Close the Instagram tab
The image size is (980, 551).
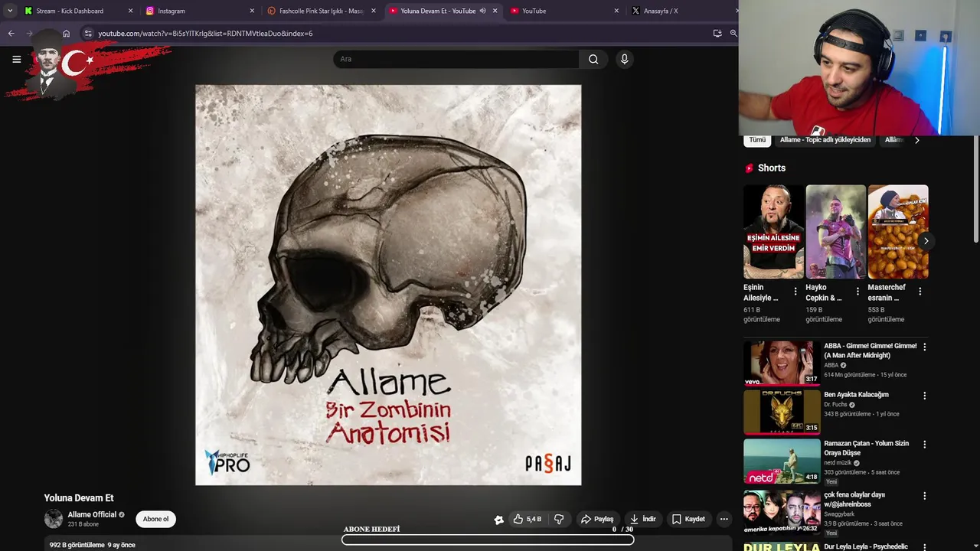coord(252,11)
